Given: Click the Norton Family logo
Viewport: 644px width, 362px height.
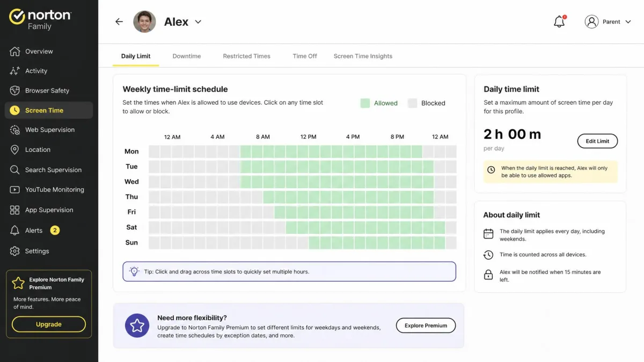Looking at the screenshot, I should pos(40,19).
